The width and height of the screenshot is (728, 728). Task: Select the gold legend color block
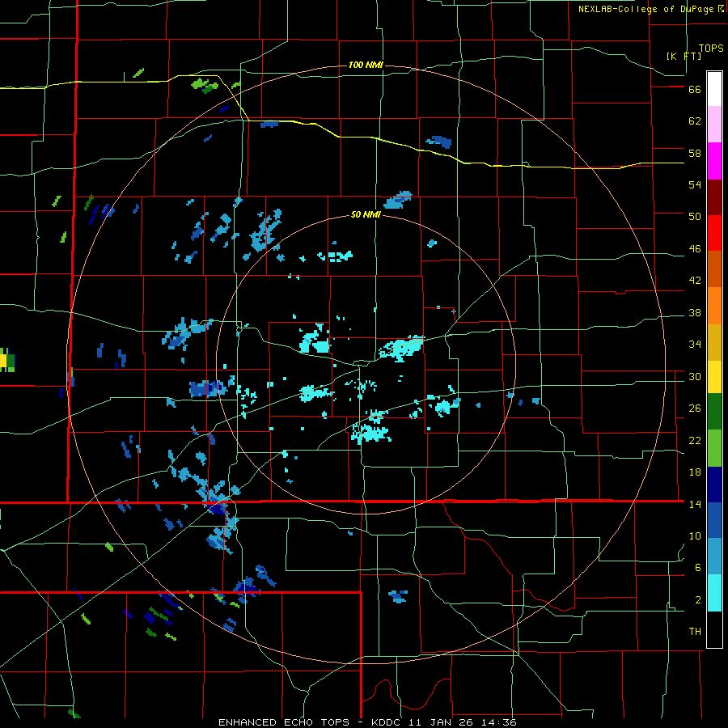pos(714,342)
